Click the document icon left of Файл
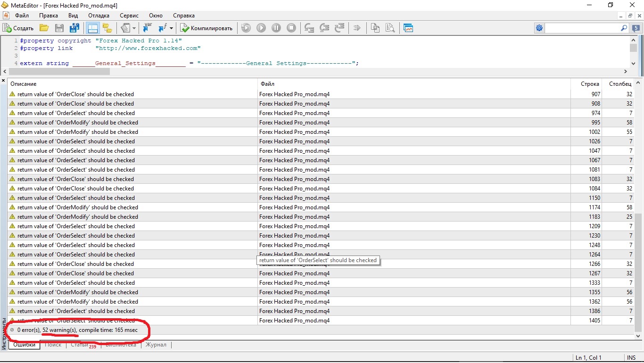This screenshot has height=363, width=644. (x=6, y=16)
